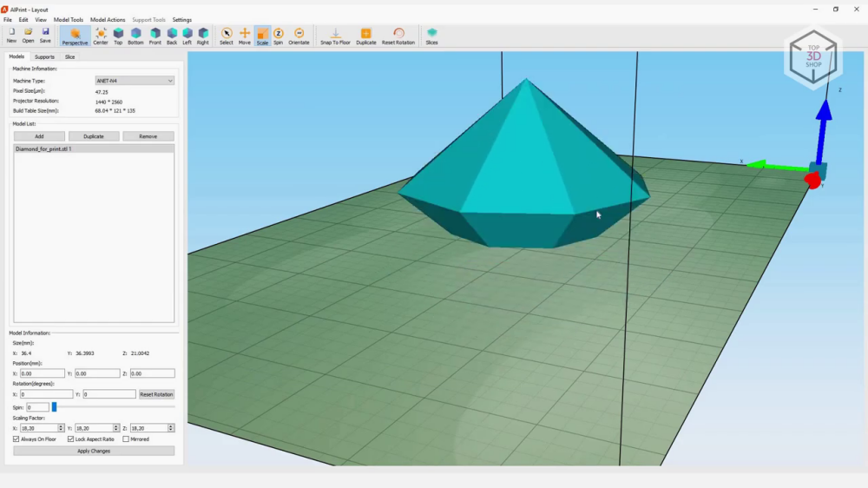Click the green X axis arrow

point(778,166)
